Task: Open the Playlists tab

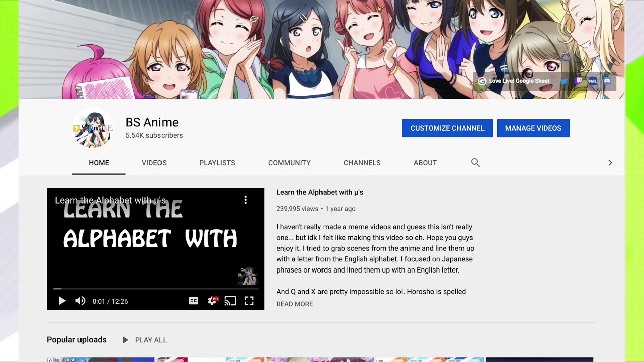Action: 217,163
